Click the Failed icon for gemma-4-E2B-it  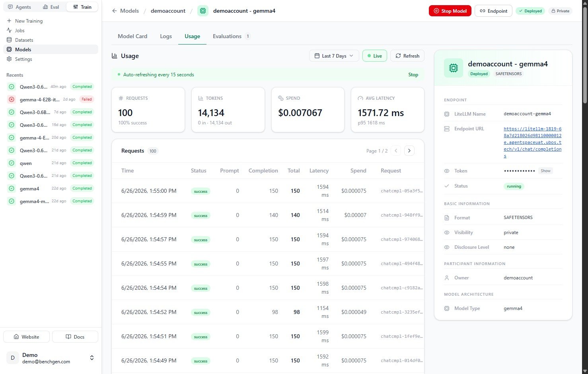(12, 99)
